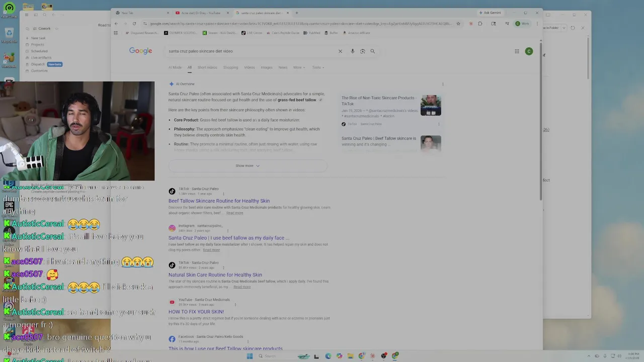Image resolution: width=644 pixels, height=362 pixels.
Task: Open File Explorer from the taskbar
Action: (x=350, y=356)
